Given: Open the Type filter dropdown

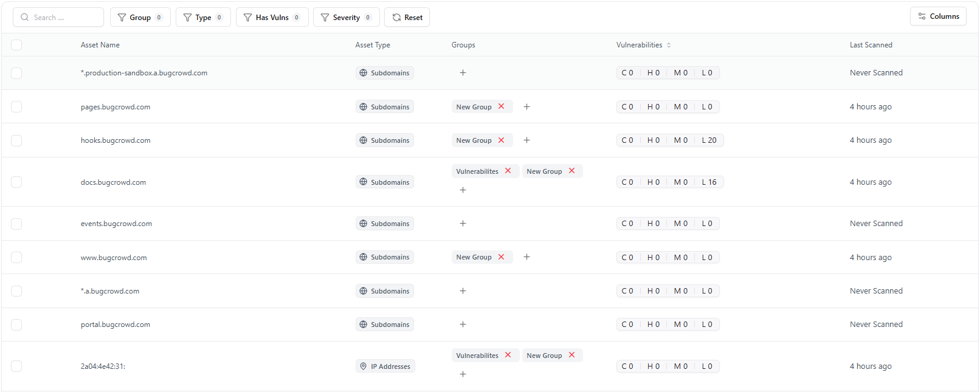Looking at the screenshot, I should [203, 18].
